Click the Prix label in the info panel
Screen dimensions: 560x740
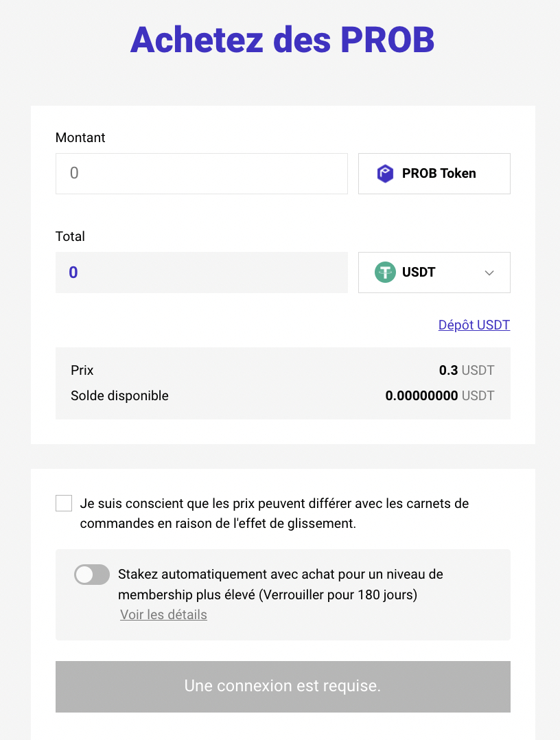tap(82, 371)
